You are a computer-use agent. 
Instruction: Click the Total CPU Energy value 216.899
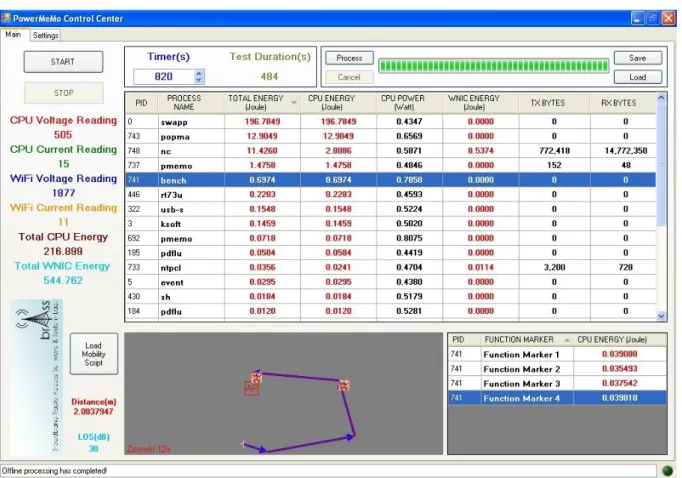coord(63,251)
